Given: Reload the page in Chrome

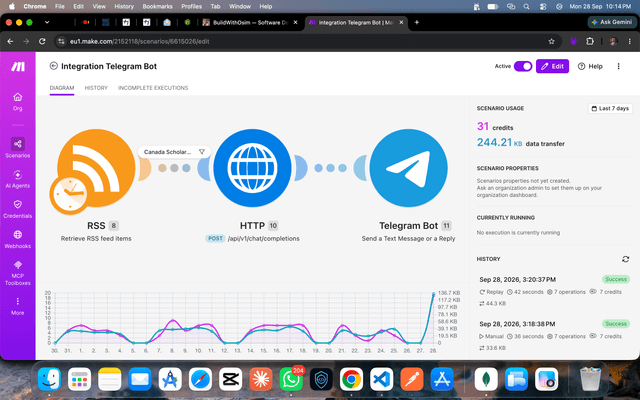Looking at the screenshot, I should [x=42, y=41].
